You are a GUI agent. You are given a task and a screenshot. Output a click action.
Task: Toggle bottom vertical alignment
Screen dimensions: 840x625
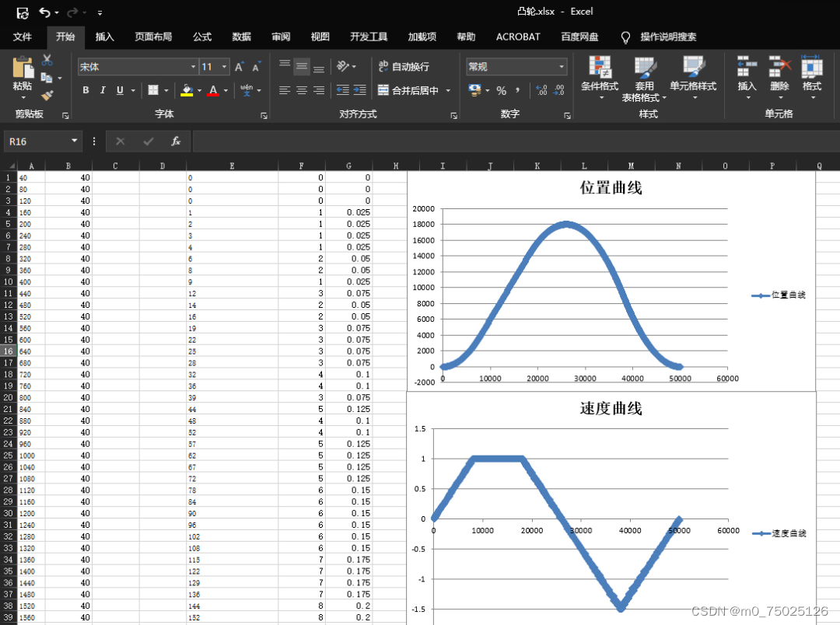[x=319, y=68]
